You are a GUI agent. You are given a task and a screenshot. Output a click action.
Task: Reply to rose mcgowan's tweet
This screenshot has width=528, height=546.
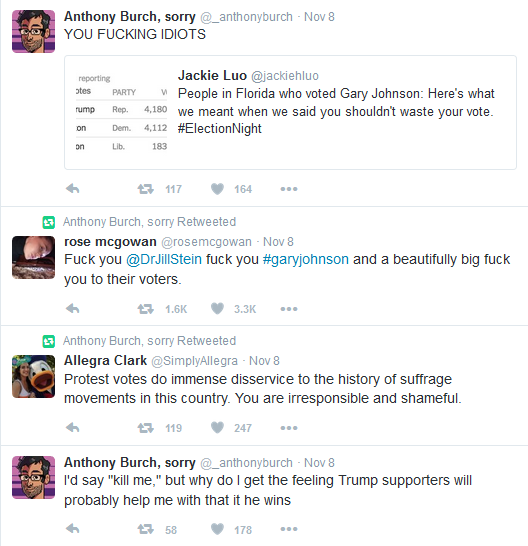tap(73, 309)
